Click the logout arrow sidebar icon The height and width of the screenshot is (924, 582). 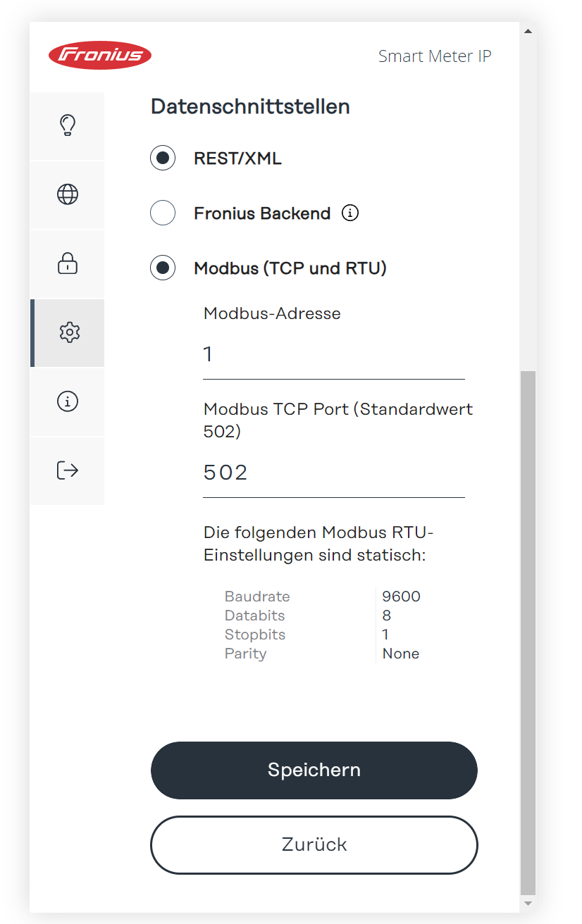(67, 470)
